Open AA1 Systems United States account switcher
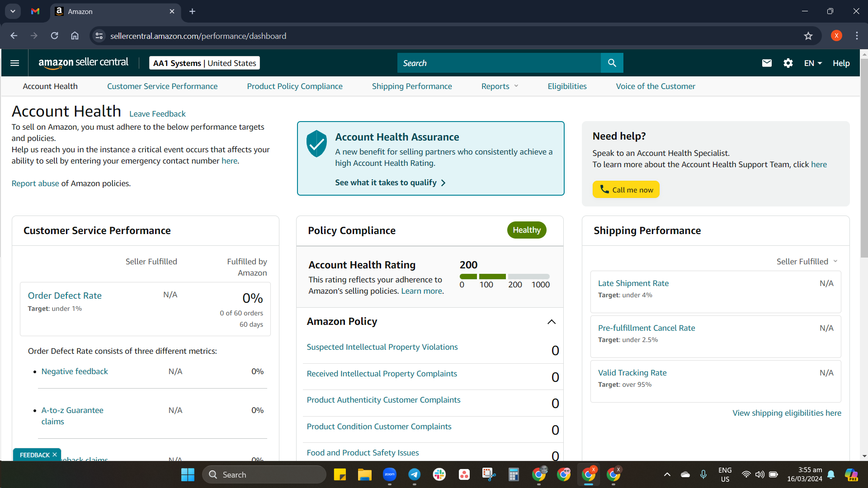Image resolution: width=868 pixels, height=488 pixels. [204, 63]
